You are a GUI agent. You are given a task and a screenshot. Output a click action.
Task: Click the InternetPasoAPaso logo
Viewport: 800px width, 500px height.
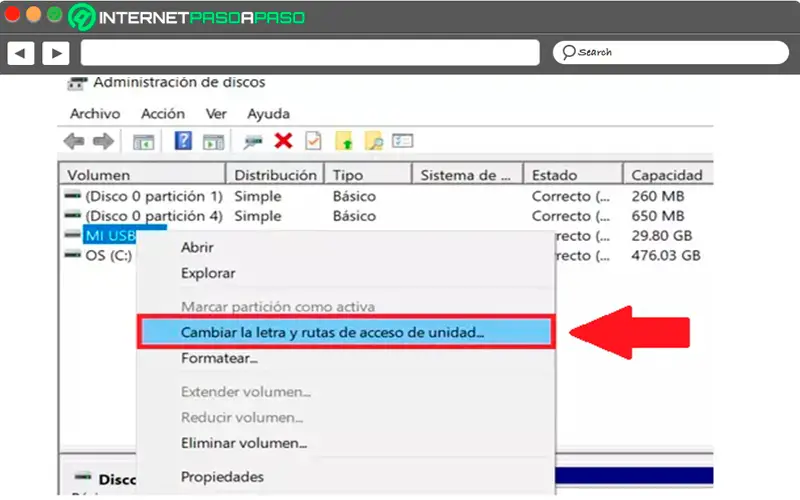tap(187, 17)
